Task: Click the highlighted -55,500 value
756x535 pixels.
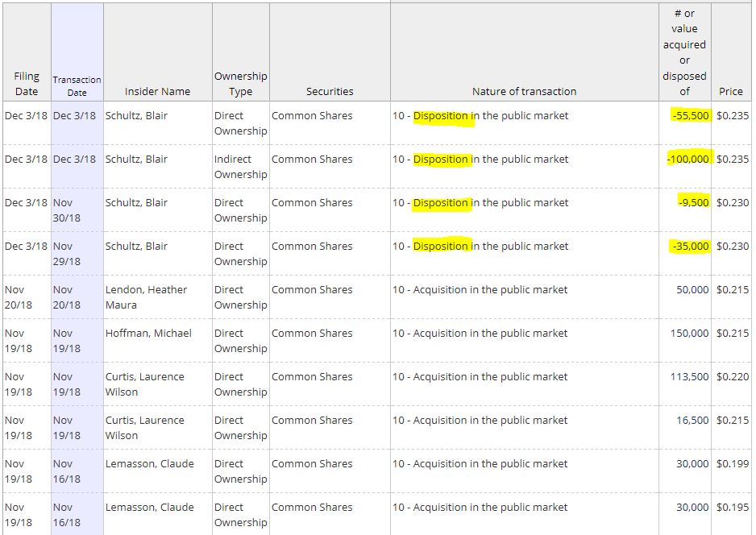Action: tap(691, 116)
